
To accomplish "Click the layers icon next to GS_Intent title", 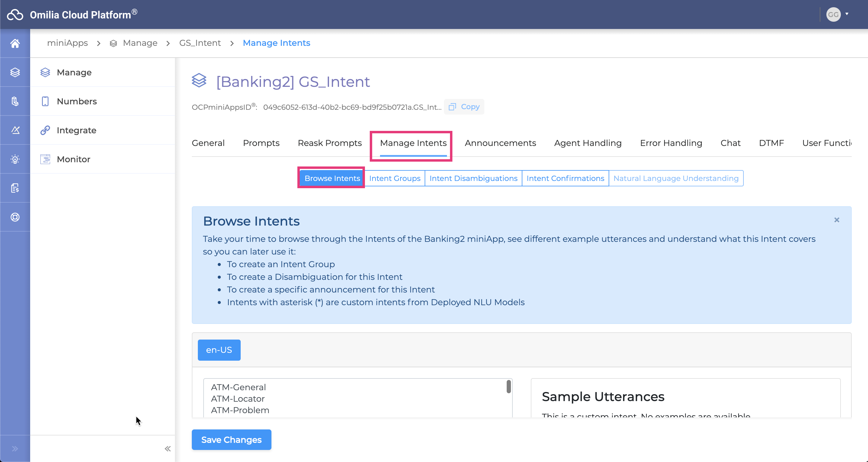I will (x=199, y=81).
